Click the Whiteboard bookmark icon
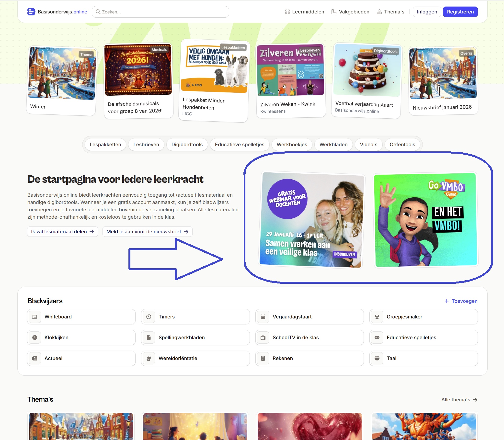The image size is (504, 440). [35, 317]
